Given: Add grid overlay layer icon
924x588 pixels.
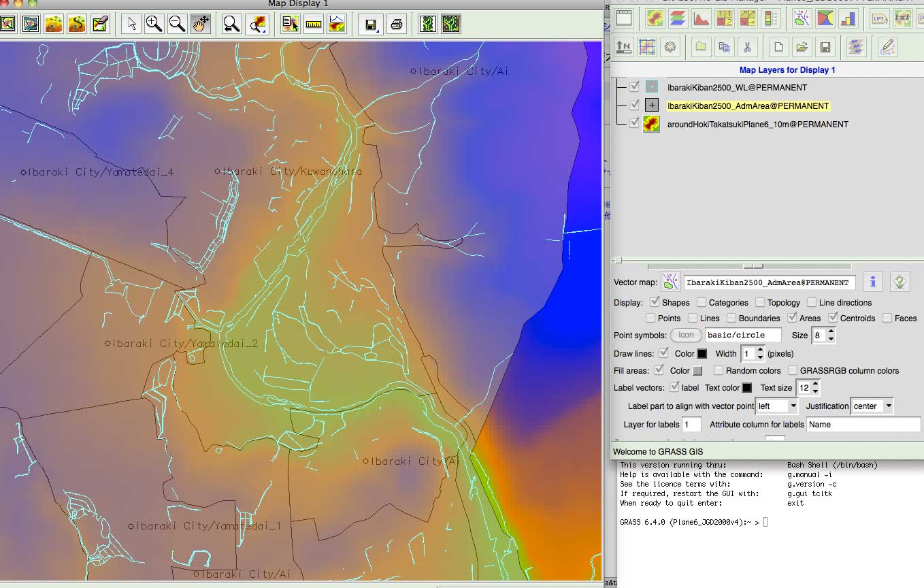Looking at the screenshot, I should click(647, 47).
